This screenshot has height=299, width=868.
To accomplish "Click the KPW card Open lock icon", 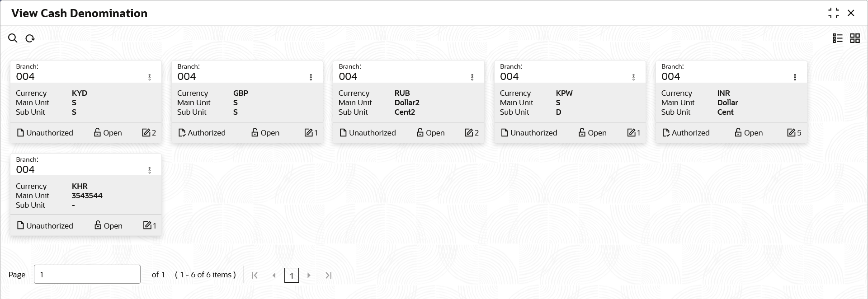I will [582, 132].
